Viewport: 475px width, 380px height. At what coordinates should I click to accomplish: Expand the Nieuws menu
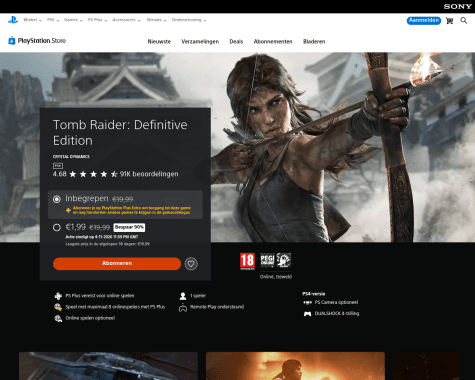(156, 20)
